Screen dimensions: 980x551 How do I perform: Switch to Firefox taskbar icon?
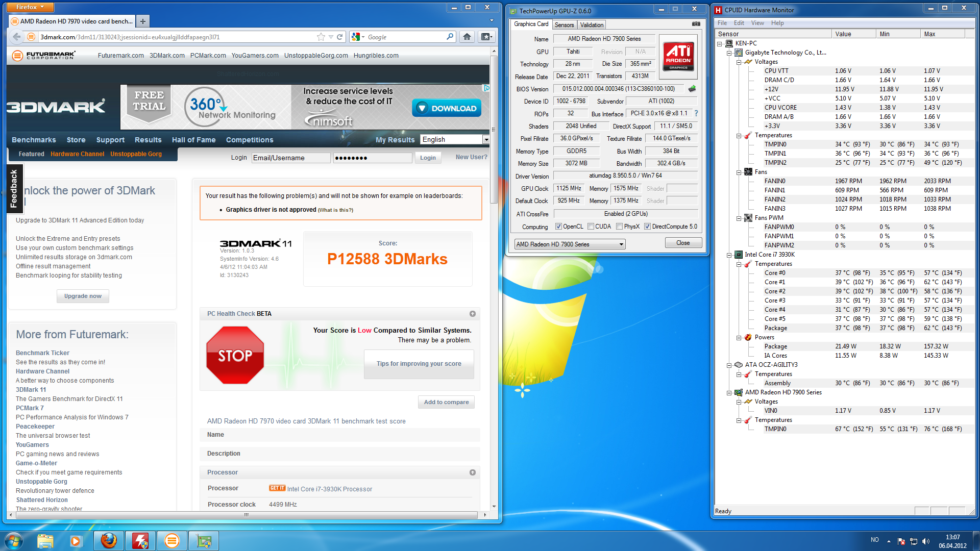click(109, 541)
